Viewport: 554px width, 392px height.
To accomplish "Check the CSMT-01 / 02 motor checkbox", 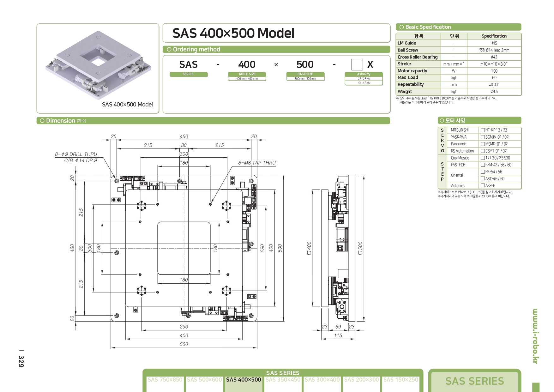I will coord(483,151).
